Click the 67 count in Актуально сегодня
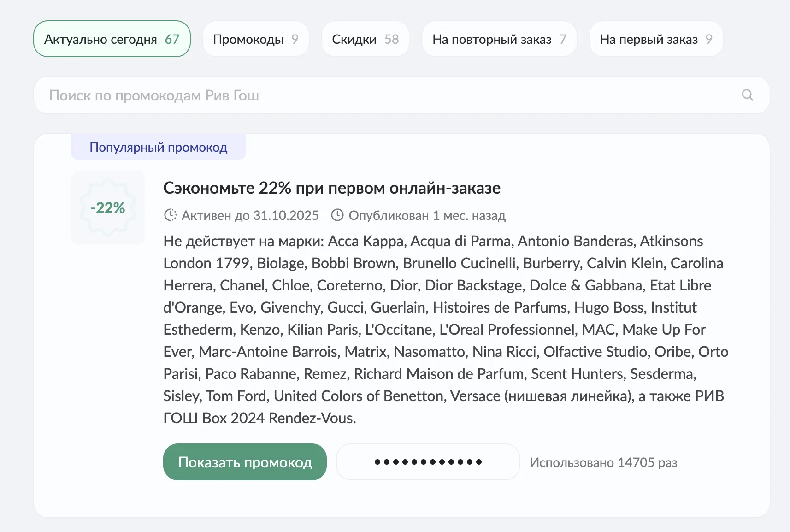This screenshot has width=790, height=532. [172, 39]
